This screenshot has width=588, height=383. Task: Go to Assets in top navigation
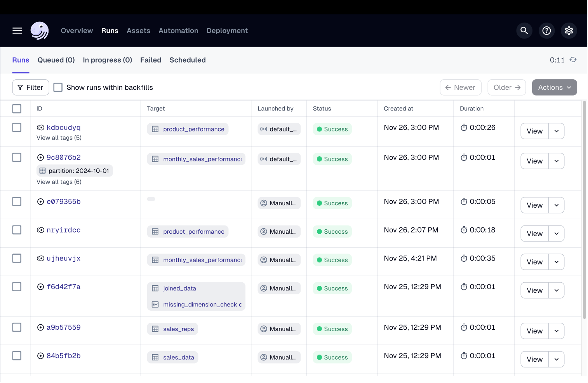point(138,31)
